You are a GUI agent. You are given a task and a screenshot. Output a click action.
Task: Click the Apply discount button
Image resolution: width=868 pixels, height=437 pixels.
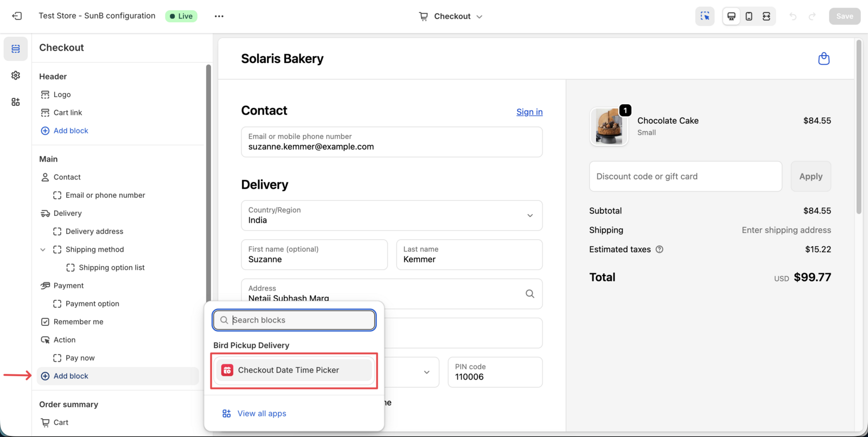(811, 176)
